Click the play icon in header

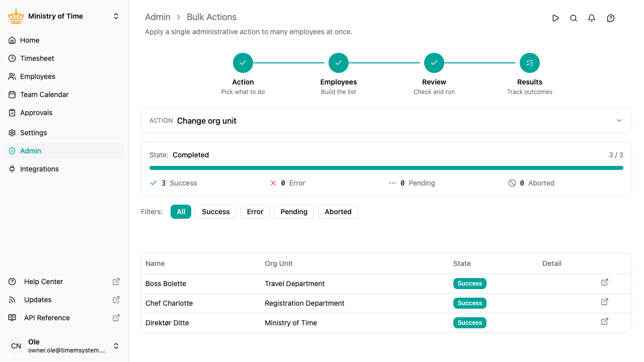(x=555, y=18)
